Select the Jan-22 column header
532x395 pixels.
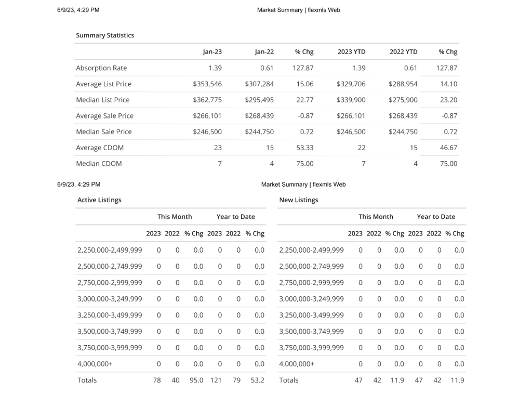click(264, 52)
